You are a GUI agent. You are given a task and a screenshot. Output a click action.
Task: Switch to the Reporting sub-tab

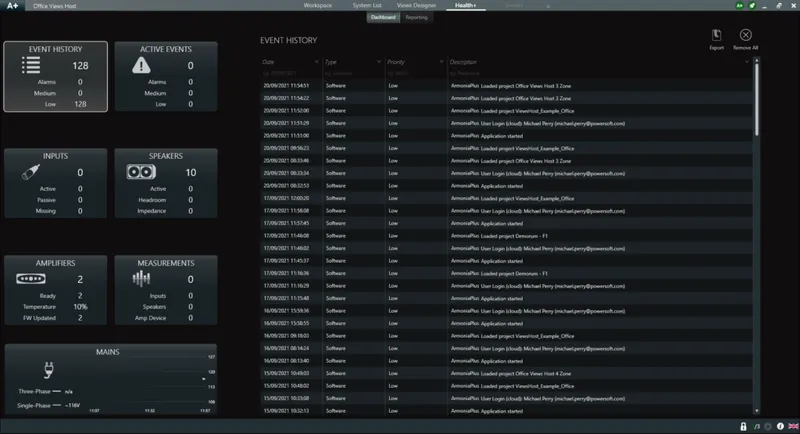point(417,17)
